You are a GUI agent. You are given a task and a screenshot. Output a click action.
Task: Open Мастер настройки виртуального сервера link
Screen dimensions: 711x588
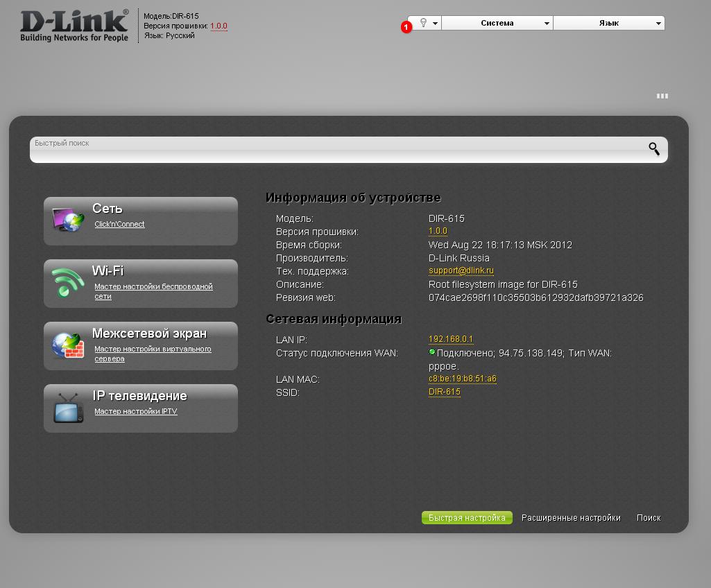153,354
